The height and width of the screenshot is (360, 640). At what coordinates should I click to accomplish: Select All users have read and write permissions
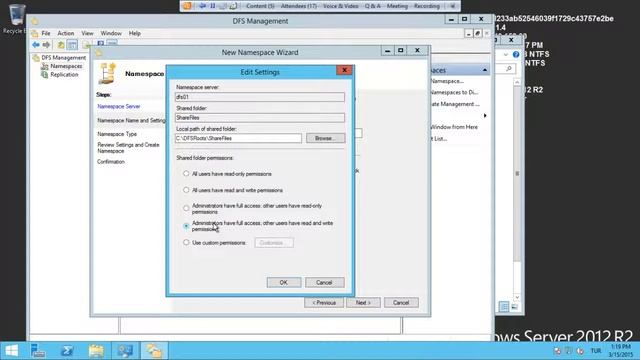pos(186,190)
